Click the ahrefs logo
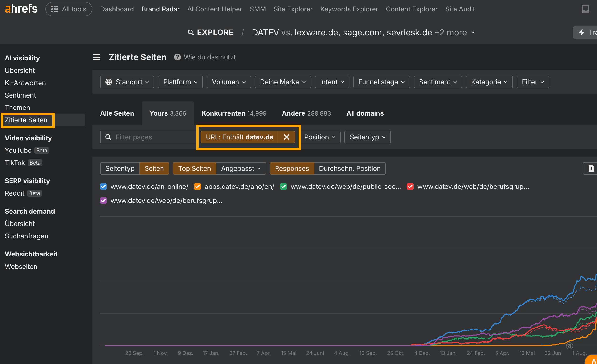The height and width of the screenshot is (364, 597). pyautogui.click(x=21, y=9)
